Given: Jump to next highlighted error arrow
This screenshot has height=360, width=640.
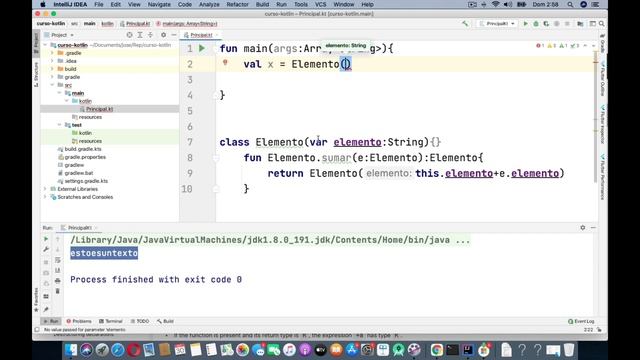Looking at the screenshot, I should tap(593, 46).
